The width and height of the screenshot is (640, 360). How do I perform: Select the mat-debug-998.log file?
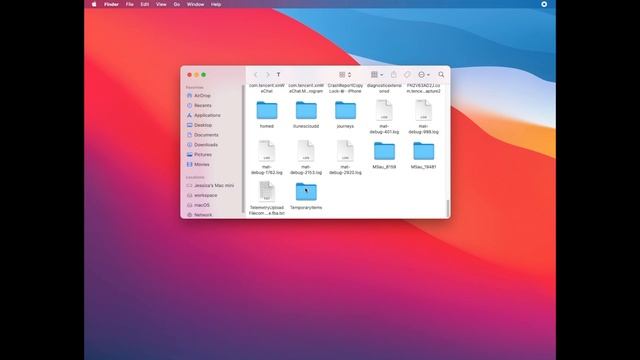(423, 111)
